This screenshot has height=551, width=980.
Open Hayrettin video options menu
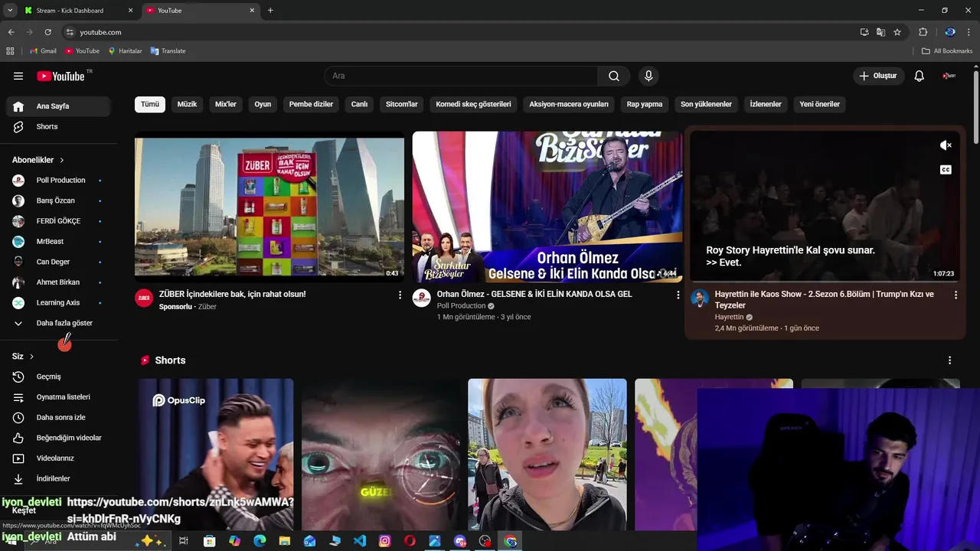click(x=955, y=295)
